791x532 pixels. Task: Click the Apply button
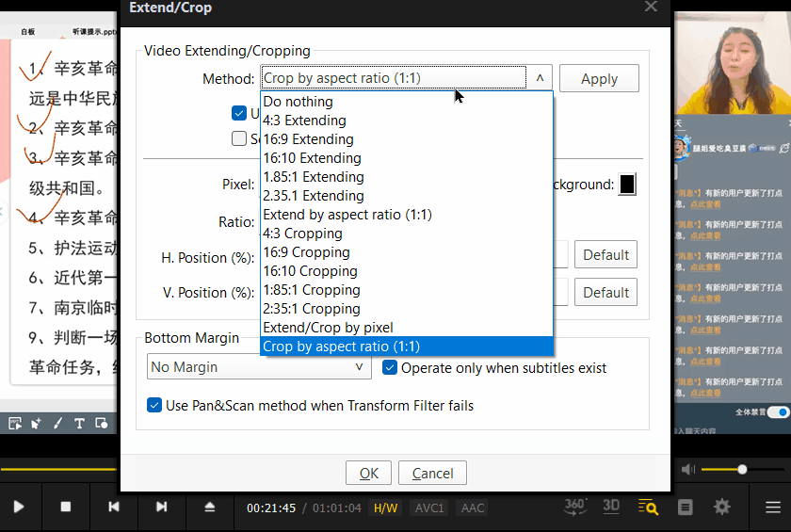pos(599,78)
